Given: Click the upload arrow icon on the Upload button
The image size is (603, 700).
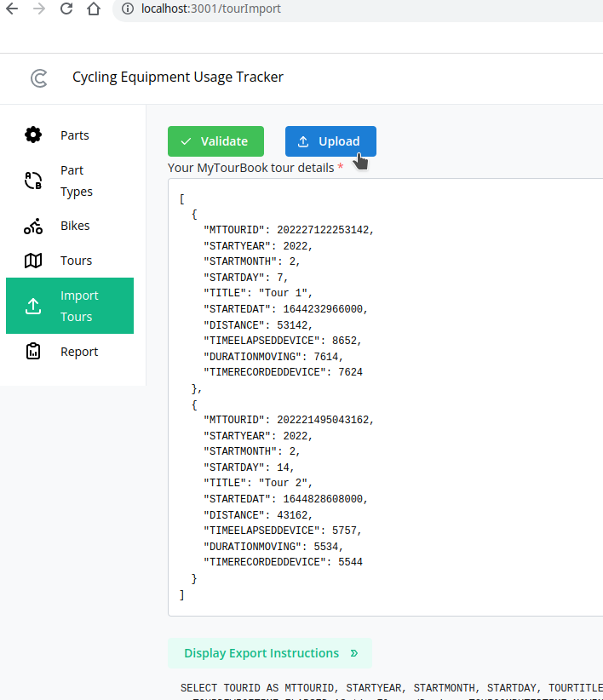Looking at the screenshot, I should click(303, 141).
